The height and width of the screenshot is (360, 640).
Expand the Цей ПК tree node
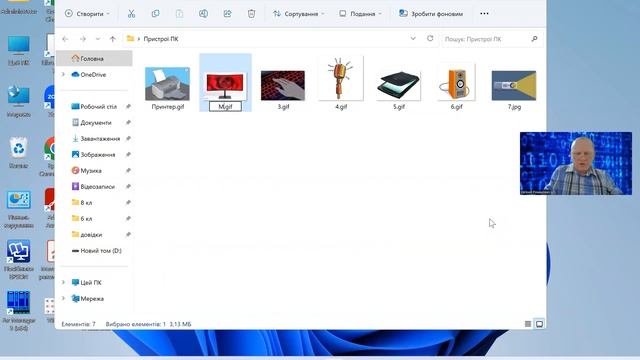[x=63, y=282]
